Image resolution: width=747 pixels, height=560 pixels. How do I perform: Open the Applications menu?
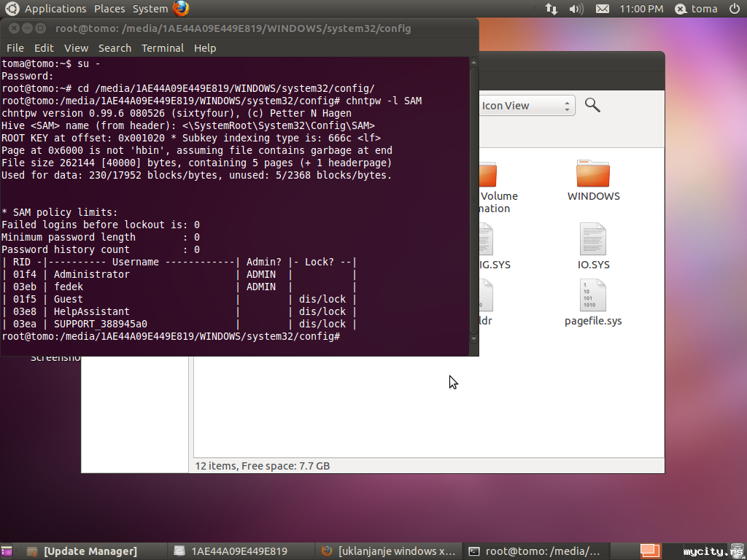tap(55, 9)
